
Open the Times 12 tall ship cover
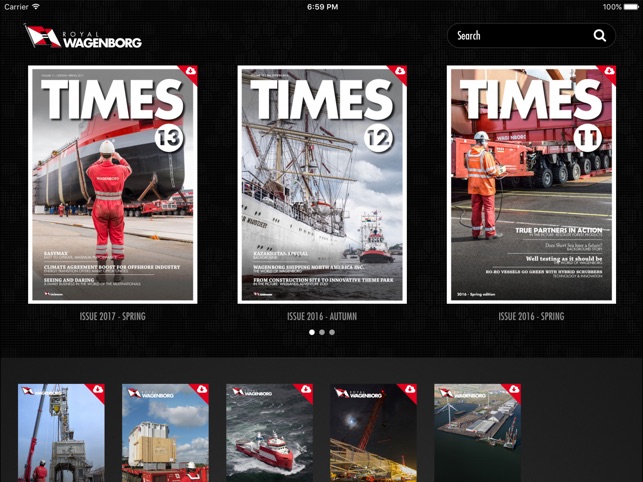click(322, 185)
